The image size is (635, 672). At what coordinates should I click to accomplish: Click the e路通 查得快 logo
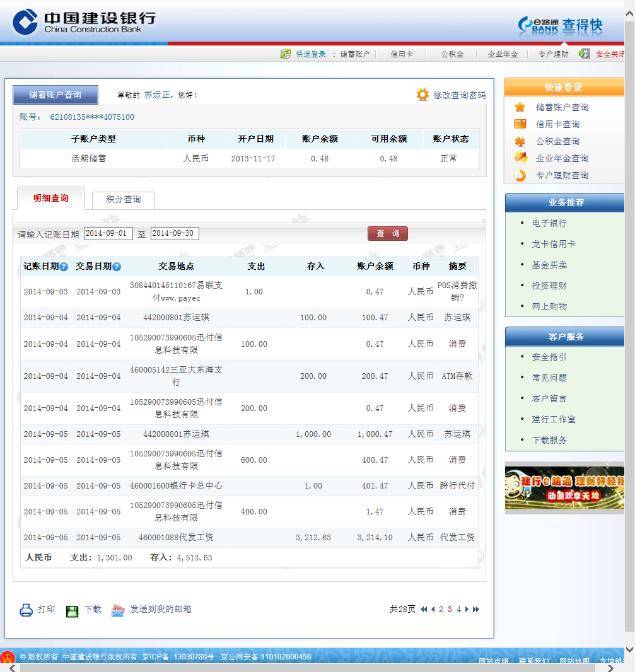(x=559, y=25)
